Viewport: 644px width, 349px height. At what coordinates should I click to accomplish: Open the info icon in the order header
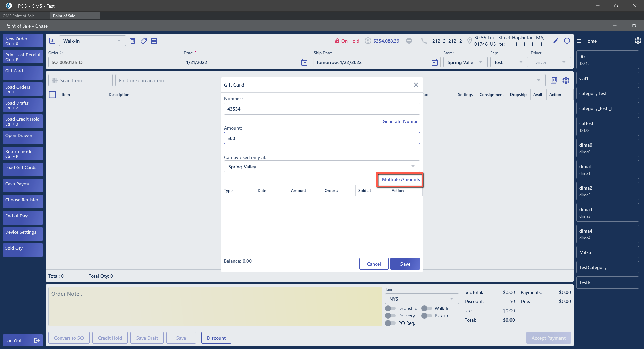point(567,41)
